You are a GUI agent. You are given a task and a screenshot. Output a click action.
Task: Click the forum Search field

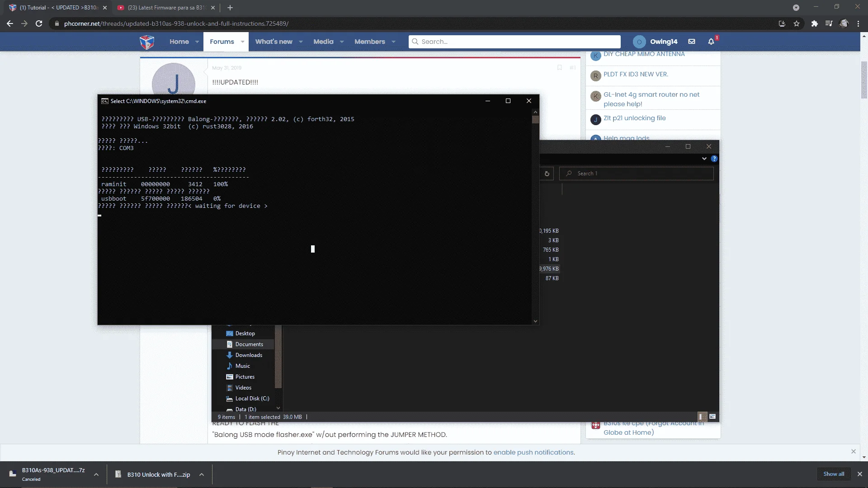[x=514, y=42]
